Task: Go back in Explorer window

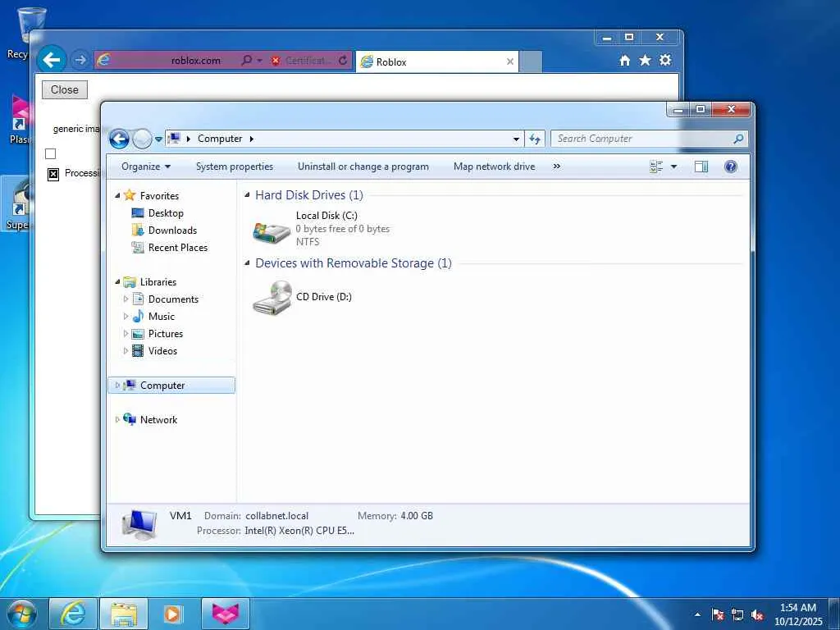Action: click(x=119, y=139)
